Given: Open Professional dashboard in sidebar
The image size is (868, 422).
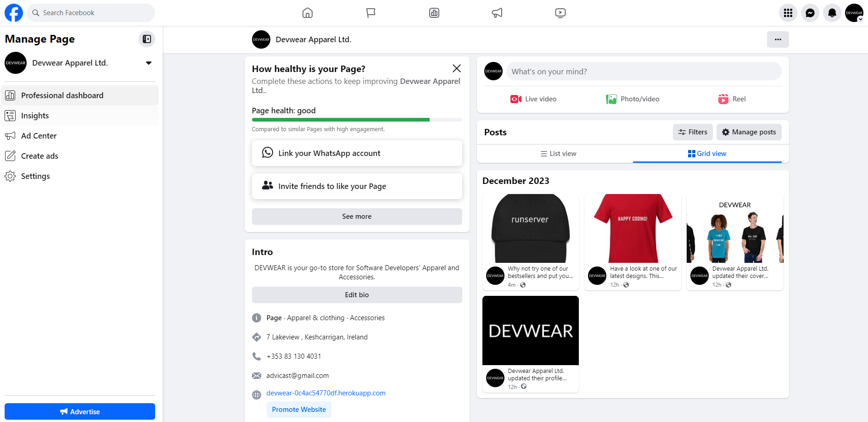Looking at the screenshot, I should (80, 95).
